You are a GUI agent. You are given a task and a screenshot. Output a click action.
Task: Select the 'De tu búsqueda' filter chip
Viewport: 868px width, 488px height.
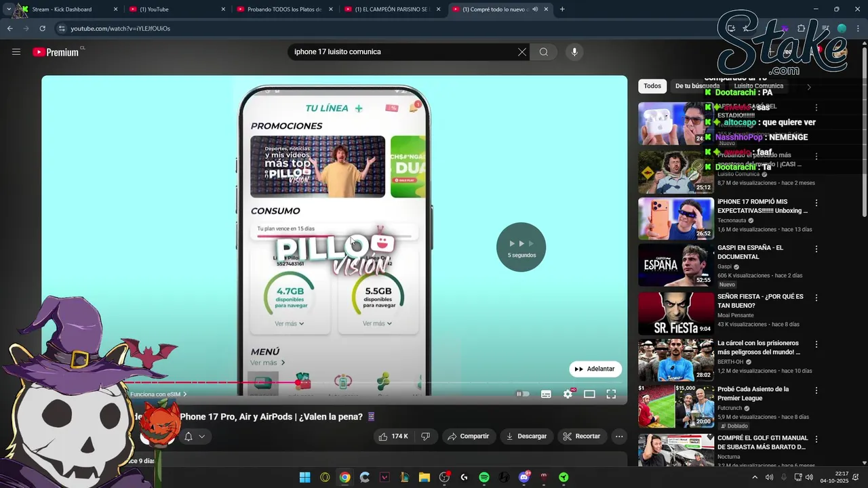tap(697, 86)
